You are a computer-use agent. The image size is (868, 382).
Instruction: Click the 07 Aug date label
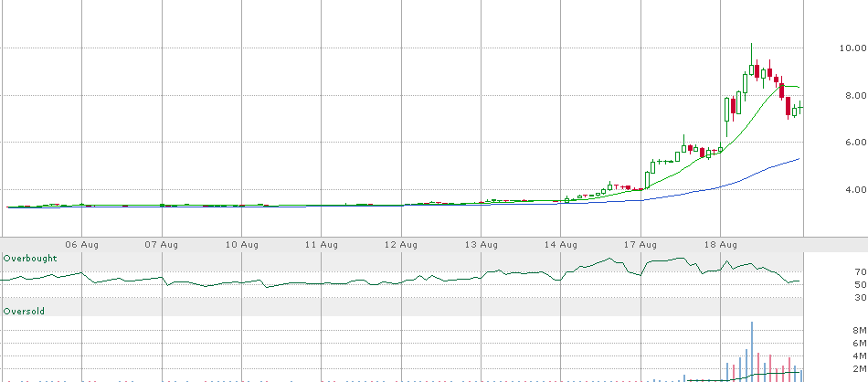pyautogui.click(x=162, y=244)
